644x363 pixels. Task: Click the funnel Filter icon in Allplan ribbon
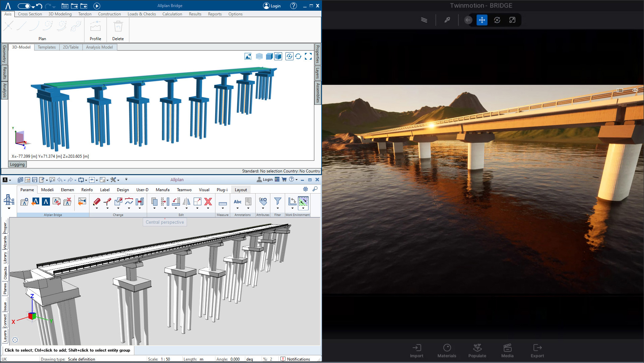pos(277,201)
